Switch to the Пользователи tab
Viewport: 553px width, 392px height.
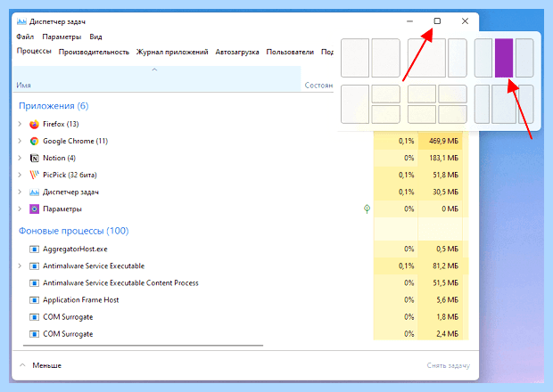(290, 52)
